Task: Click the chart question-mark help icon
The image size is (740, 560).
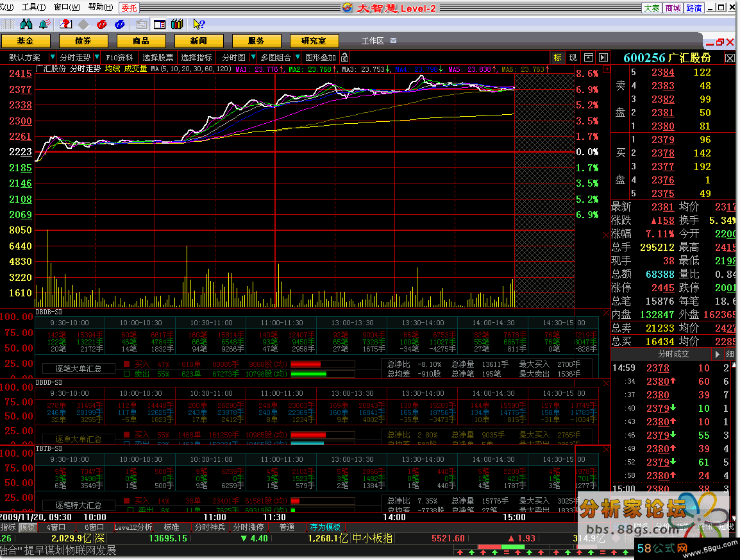Action: point(65,24)
